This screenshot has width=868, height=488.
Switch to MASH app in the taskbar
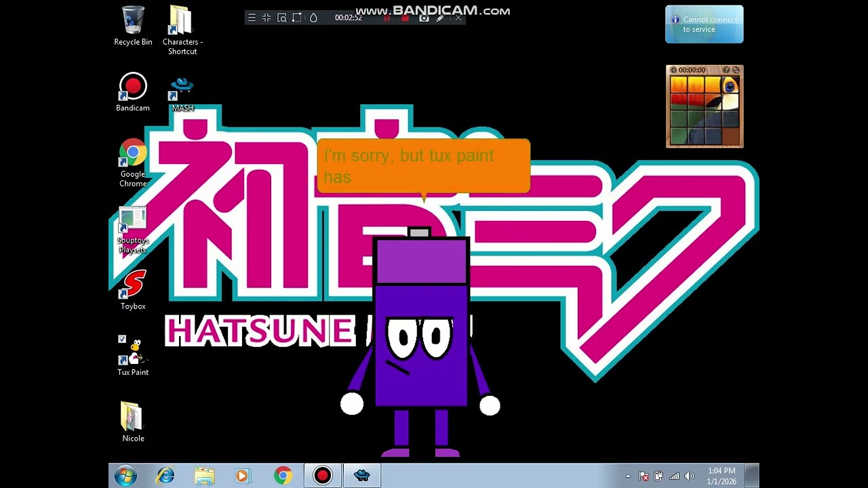click(x=361, y=476)
